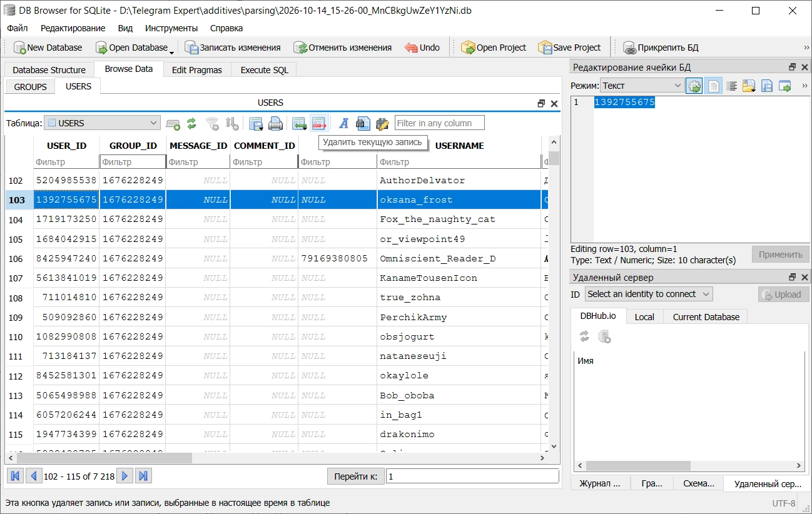This screenshot has width=812, height=514.
Task: Click the Перейти к: button
Action: click(x=355, y=476)
